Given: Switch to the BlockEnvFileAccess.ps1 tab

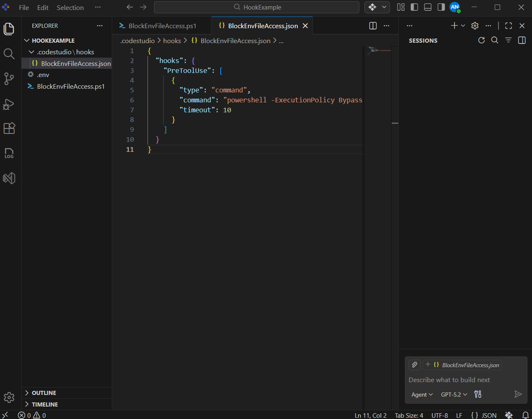Looking at the screenshot, I should tap(161, 25).
